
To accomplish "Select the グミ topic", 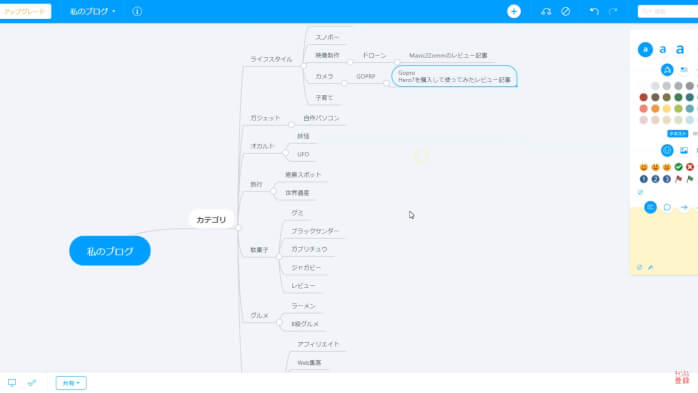I will [297, 213].
